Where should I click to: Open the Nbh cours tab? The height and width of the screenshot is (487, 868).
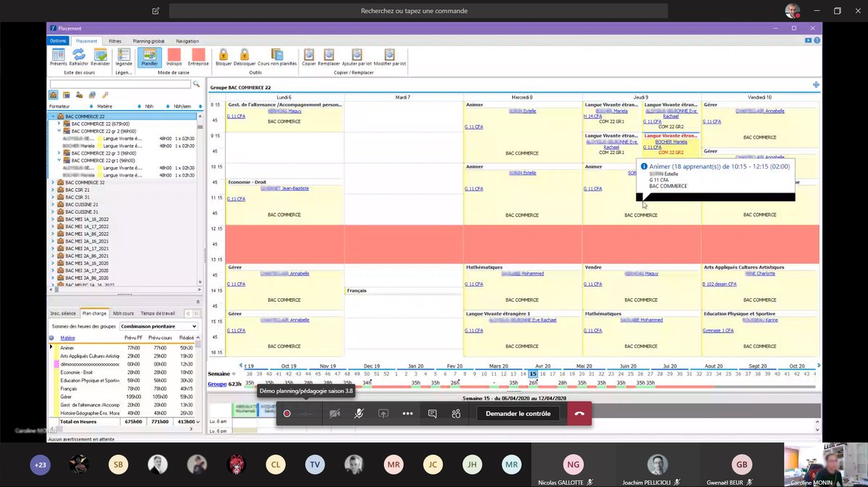[123, 313]
